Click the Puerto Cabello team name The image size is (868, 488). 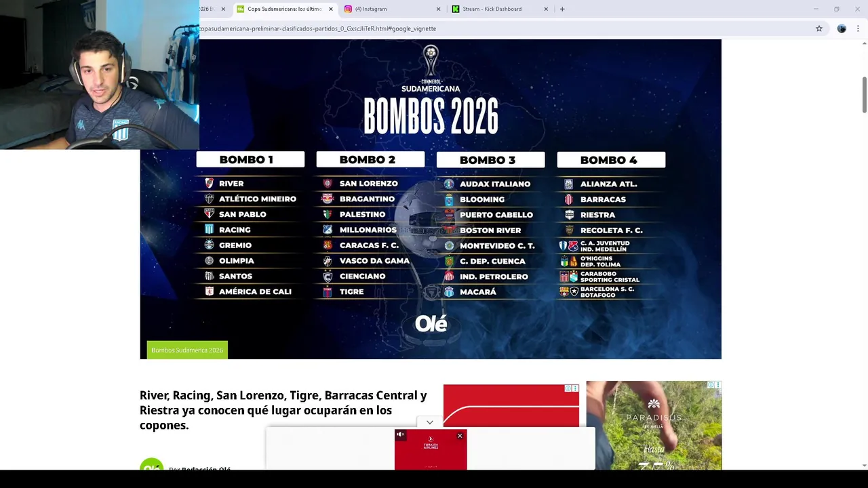click(496, 215)
